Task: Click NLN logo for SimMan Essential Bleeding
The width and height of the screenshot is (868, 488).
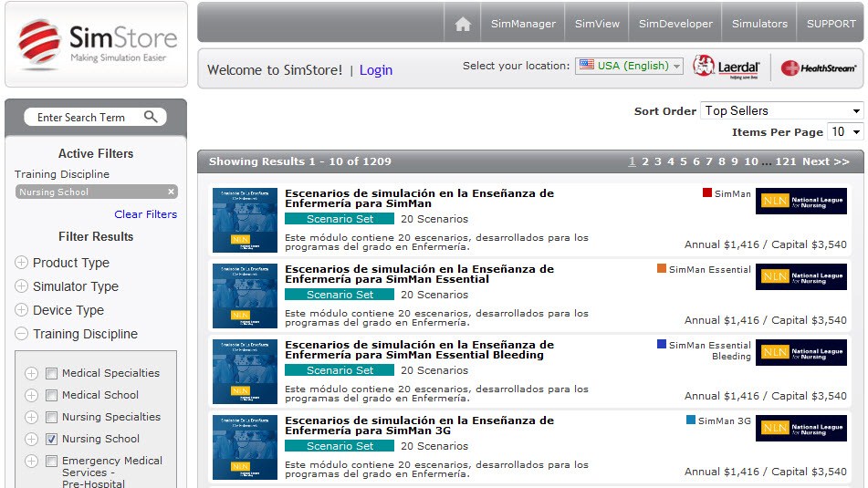Action: pos(801,352)
